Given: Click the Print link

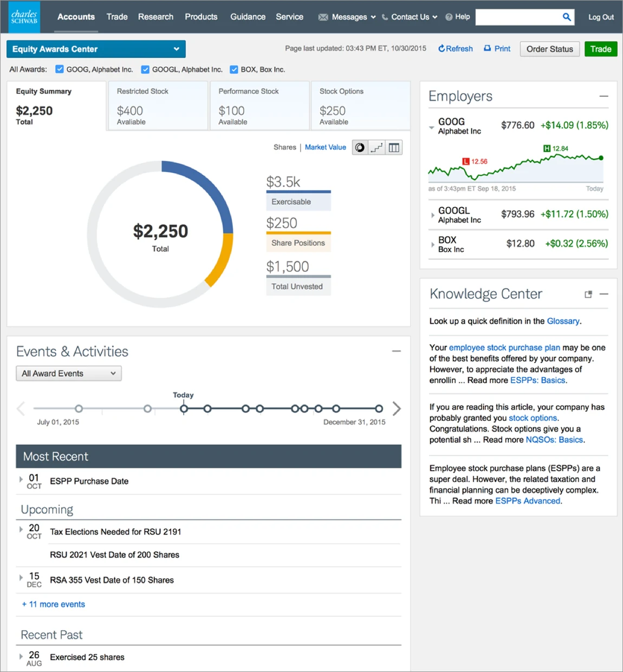Looking at the screenshot, I should click(x=497, y=49).
